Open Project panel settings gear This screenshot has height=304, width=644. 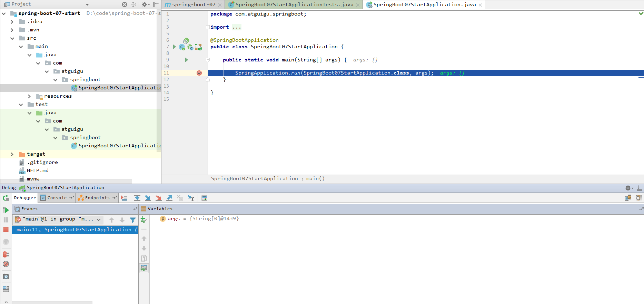coord(145,4)
